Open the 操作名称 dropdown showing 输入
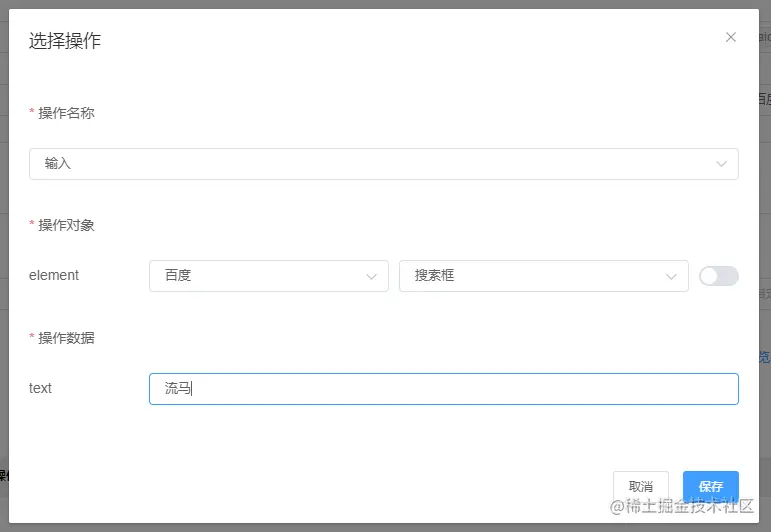The width and height of the screenshot is (771, 532). 384,164
